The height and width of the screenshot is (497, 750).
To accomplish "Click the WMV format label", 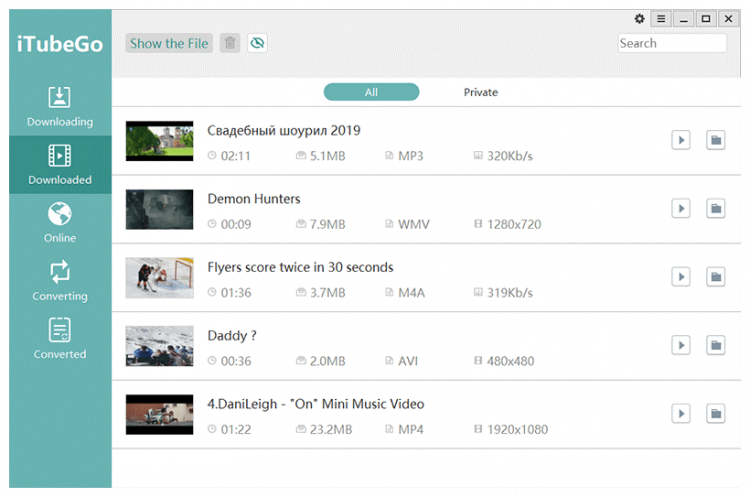I will tap(414, 224).
